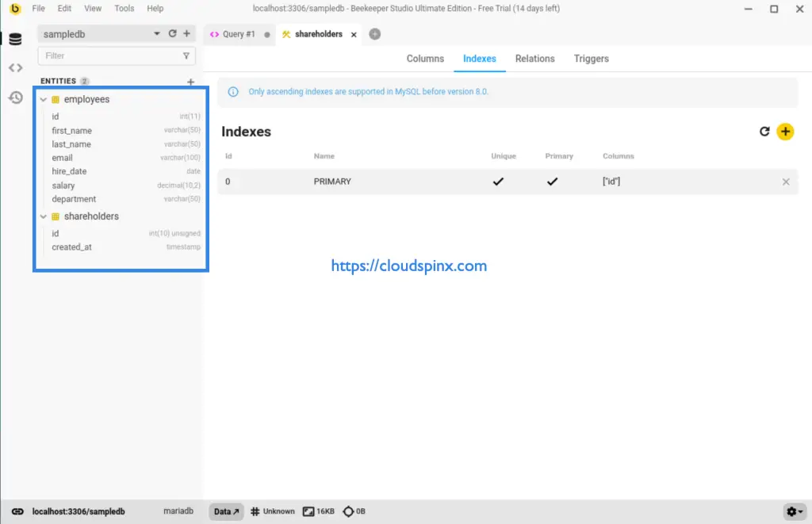
Task: Open the entity filter funnel icon
Action: coord(186,55)
